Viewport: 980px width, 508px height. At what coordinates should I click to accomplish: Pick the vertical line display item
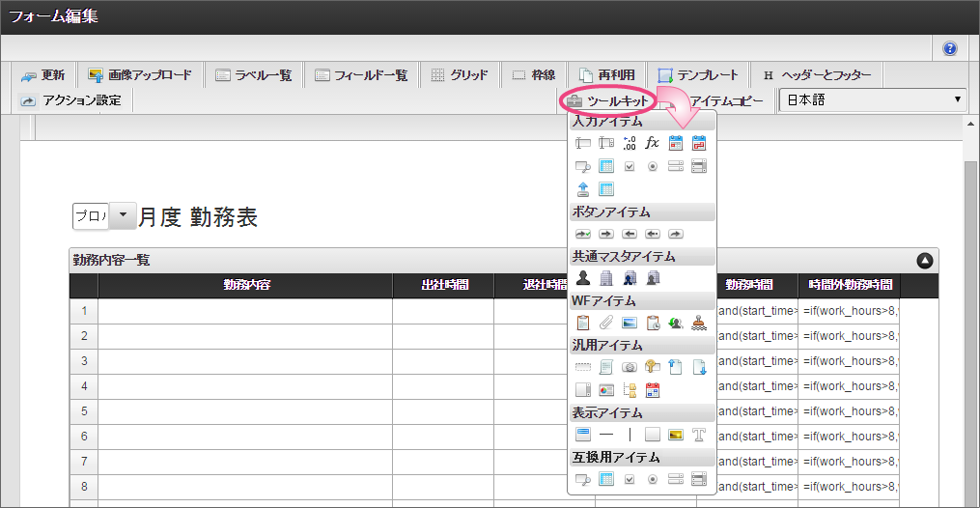click(630, 435)
